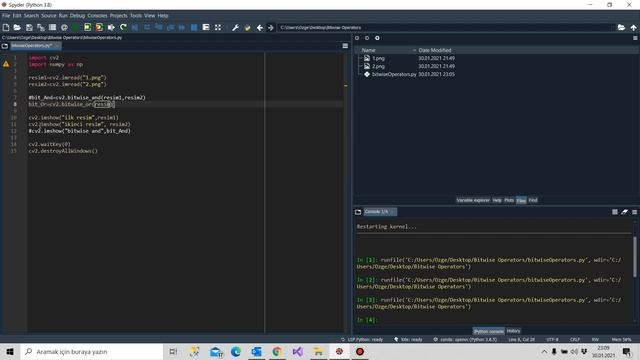
Task: Save all open files
Action: 41,27
